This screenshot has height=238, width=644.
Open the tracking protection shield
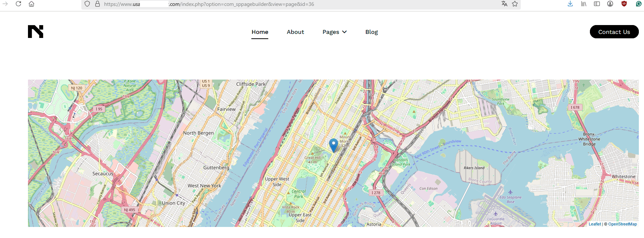pos(87,4)
